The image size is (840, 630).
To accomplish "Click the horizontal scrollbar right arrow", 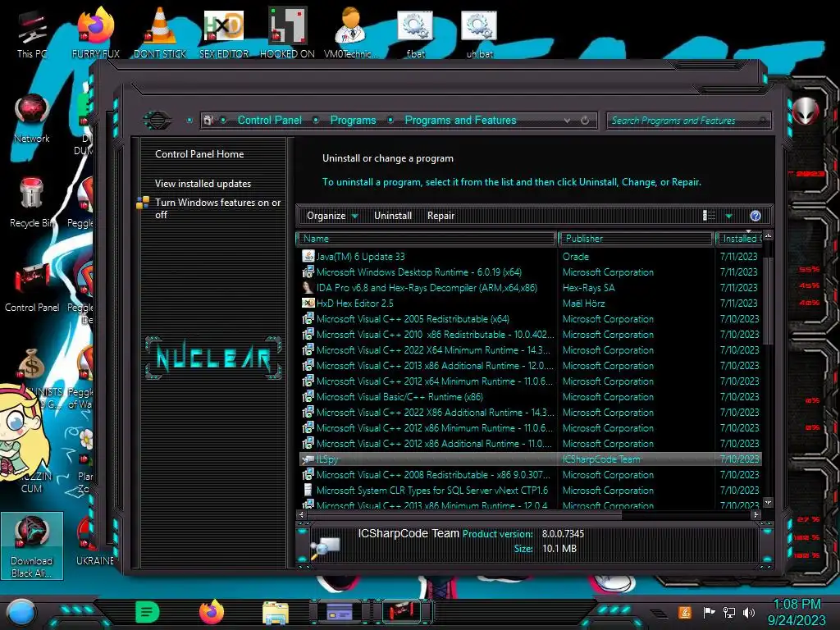I will point(756,514).
